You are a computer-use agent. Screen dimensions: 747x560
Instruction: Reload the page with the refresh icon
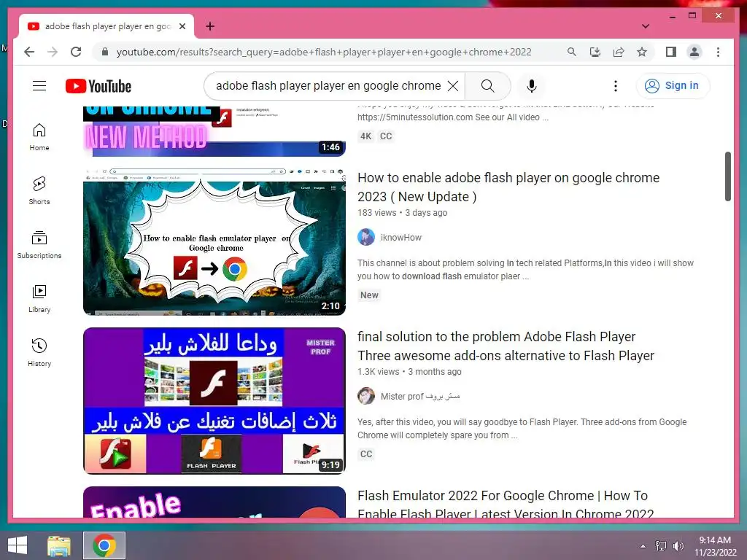pyautogui.click(x=76, y=52)
